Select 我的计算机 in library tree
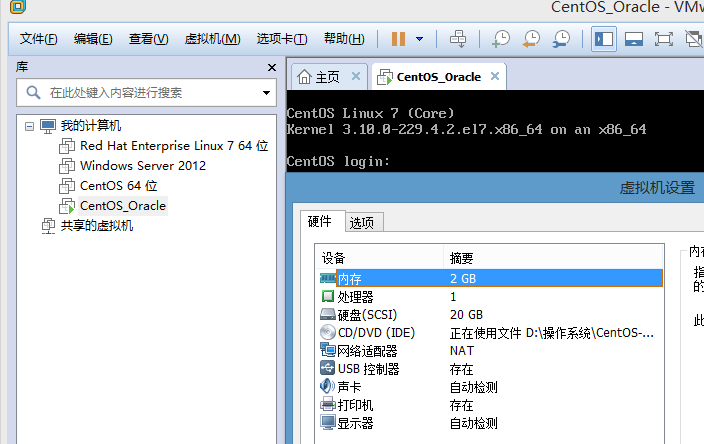The image size is (704, 444). [91, 126]
